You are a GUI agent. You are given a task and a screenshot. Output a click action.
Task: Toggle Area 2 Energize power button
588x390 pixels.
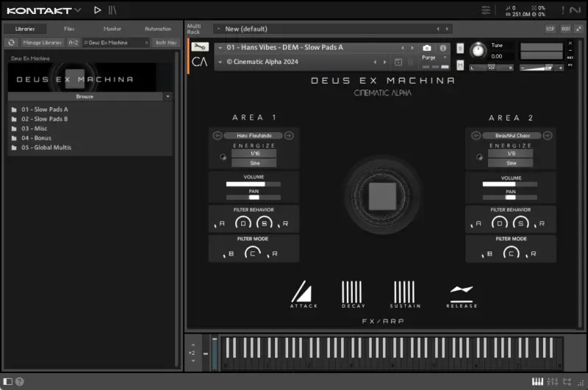click(x=479, y=157)
